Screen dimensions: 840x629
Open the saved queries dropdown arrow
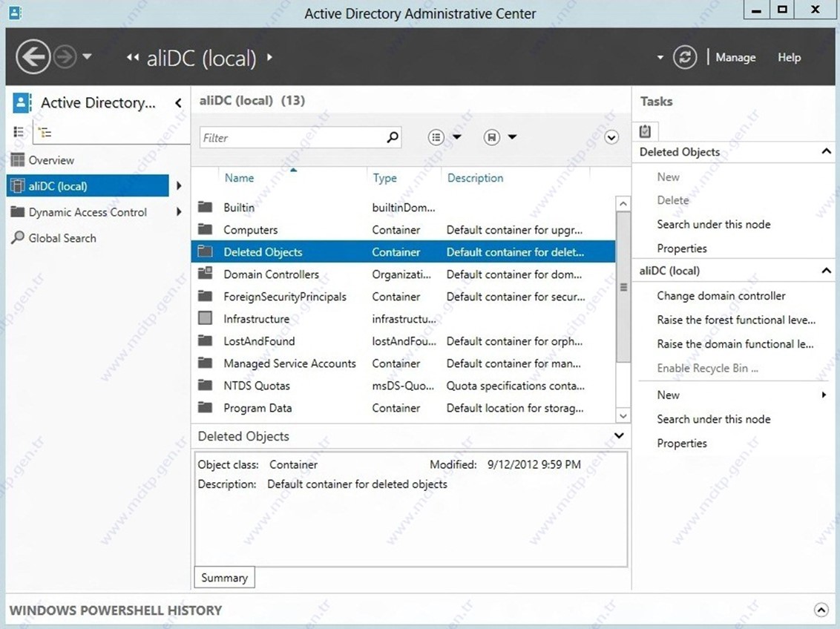click(x=512, y=137)
